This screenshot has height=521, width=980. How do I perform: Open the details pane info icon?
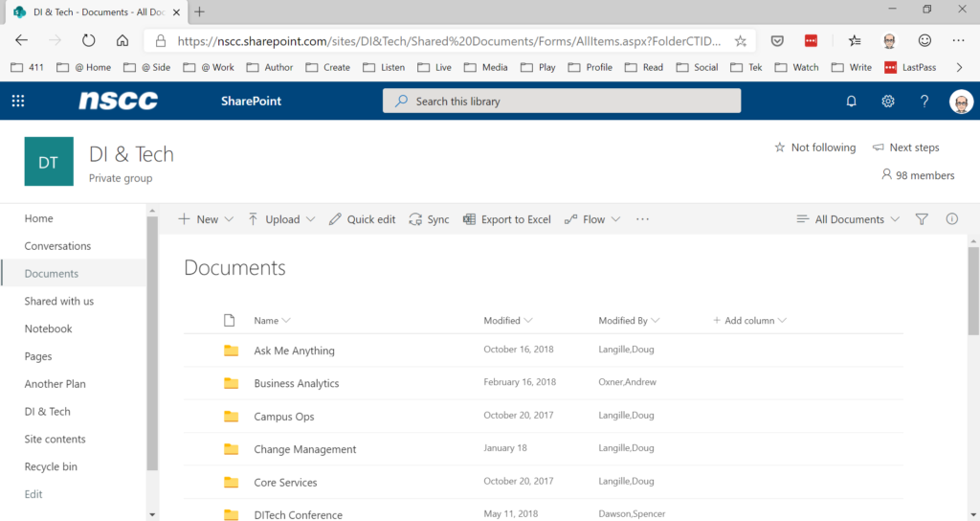[x=951, y=219]
